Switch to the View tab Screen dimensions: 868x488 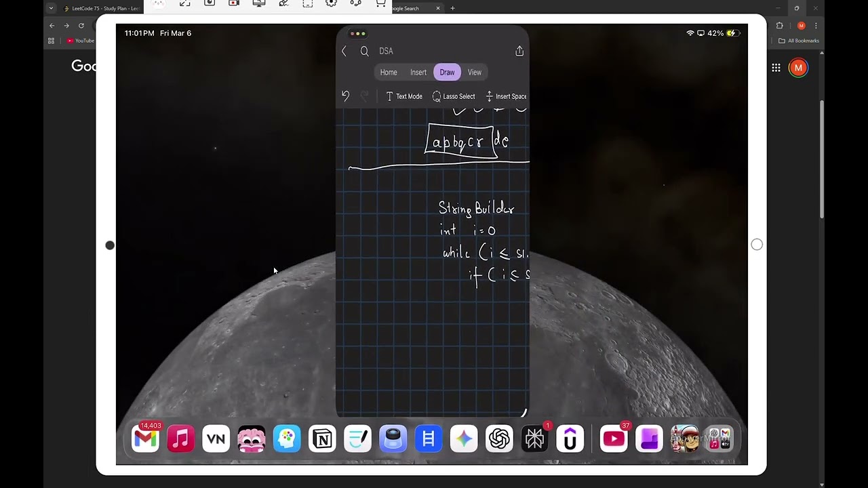coord(475,73)
